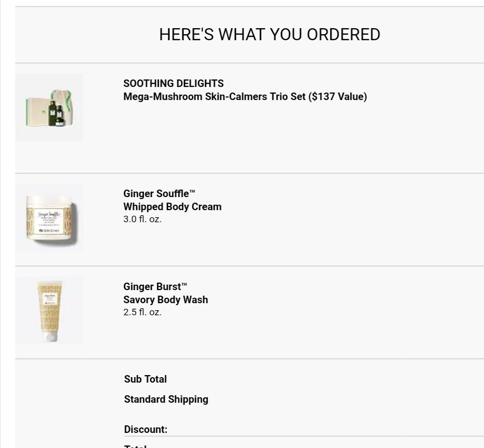Click the Savory Body Wash text
The width and height of the screenshot is (484, 448).
point(166,300)
